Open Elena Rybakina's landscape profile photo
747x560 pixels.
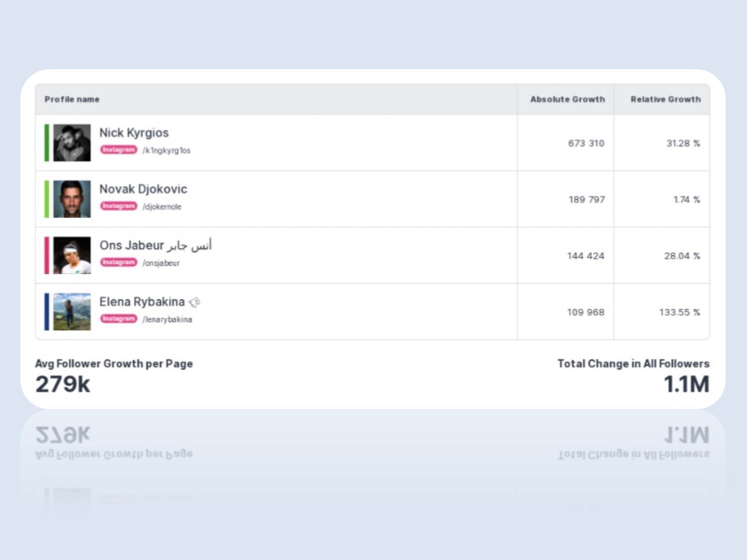pyautogui.click(x=72, y=312)
